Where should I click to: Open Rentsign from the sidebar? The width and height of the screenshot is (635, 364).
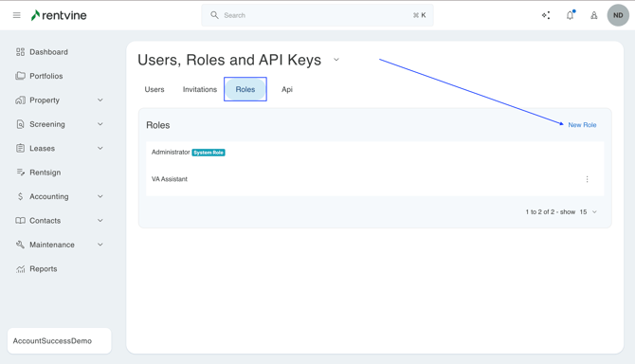point(45,173)
